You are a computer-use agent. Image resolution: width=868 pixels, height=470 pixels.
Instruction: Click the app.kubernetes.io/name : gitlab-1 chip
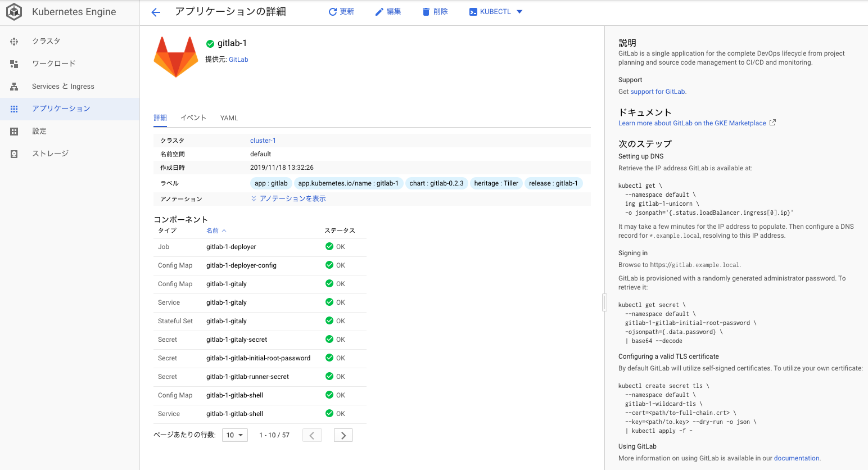[348, 183]
